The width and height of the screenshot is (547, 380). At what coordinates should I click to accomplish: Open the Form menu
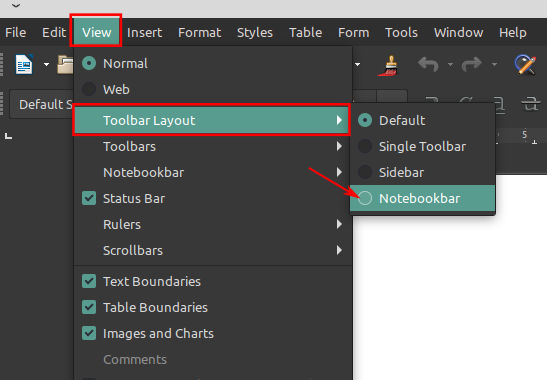(x=353, y=32)
